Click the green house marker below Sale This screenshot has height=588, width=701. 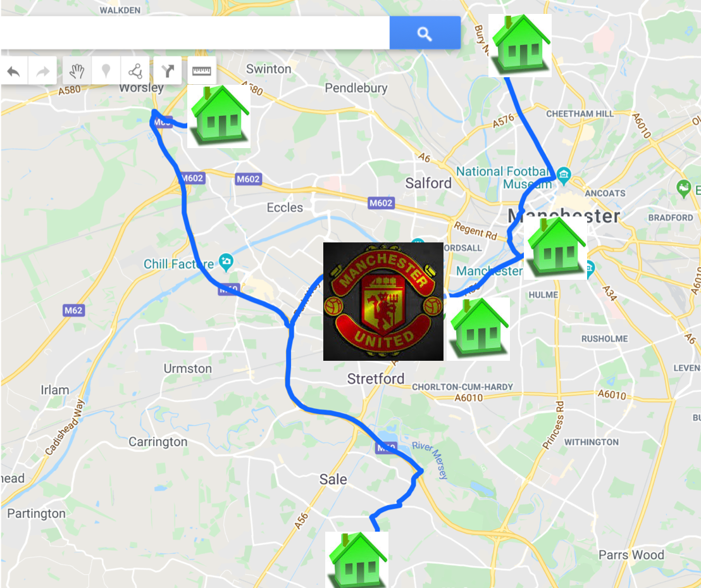357,560
